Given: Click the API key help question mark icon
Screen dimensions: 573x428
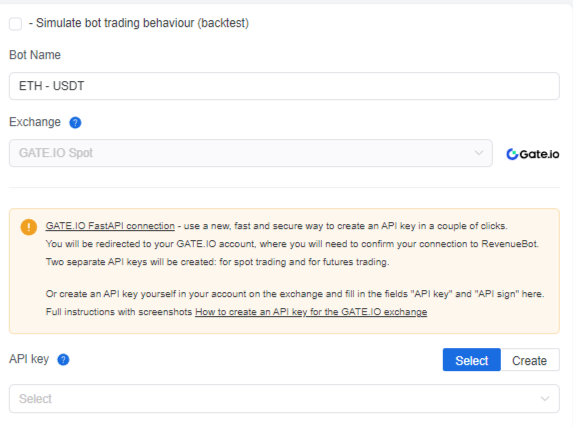Looking at the screenshot, I should tap(63, 360).
